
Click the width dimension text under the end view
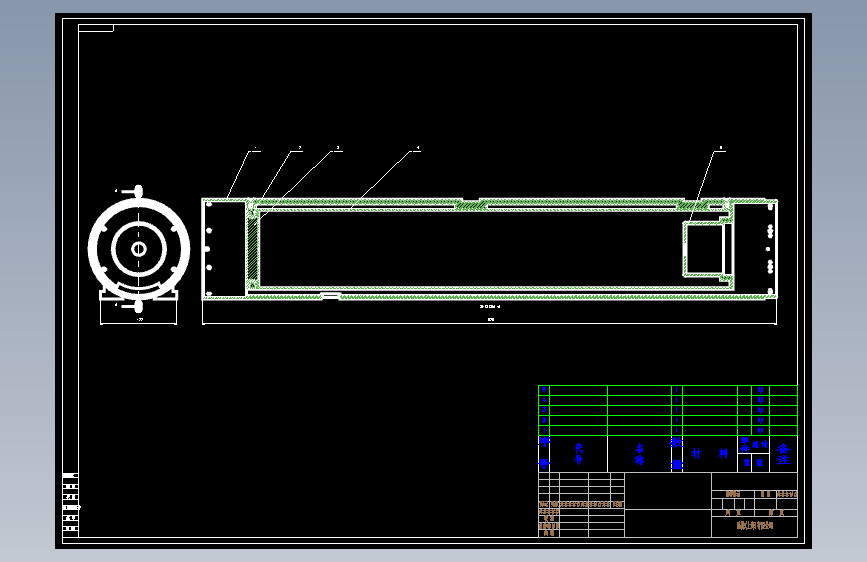pyautogui.click(x=139, y=319)
